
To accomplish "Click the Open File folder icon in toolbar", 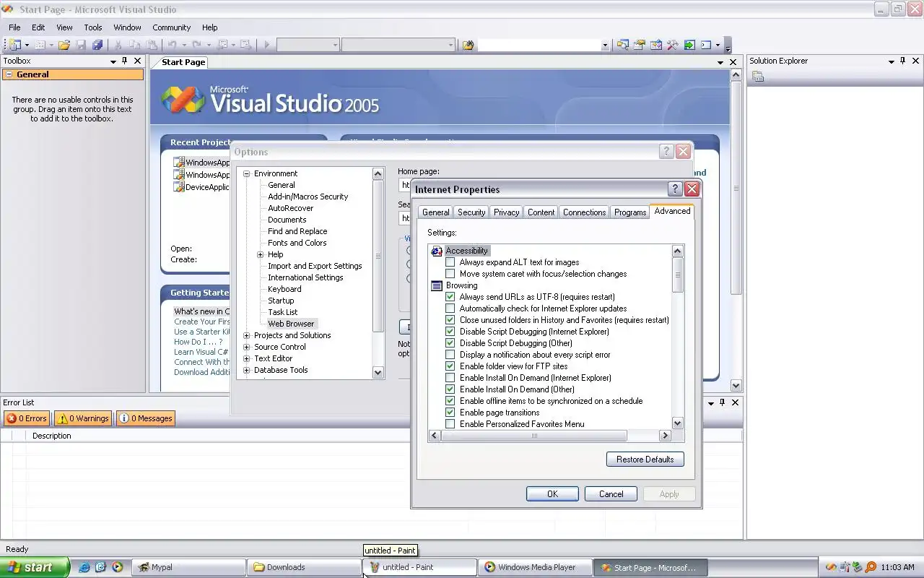I will point(64,45).
